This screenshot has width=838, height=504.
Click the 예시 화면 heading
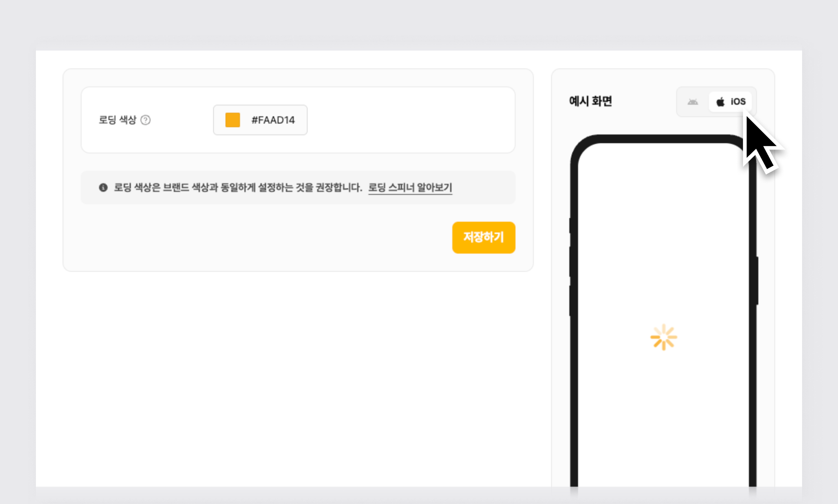point(591,101)
